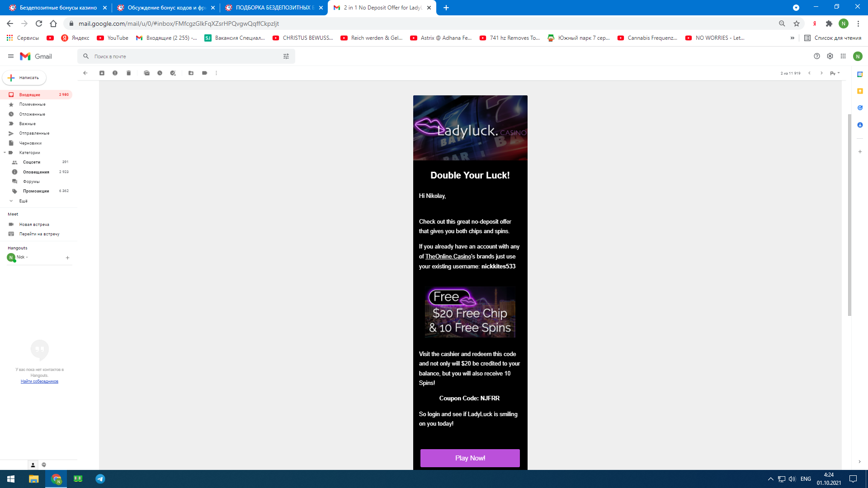Screen dimensions: 868x488
Task: Open the Промоакции category
Action: [36, 191]
